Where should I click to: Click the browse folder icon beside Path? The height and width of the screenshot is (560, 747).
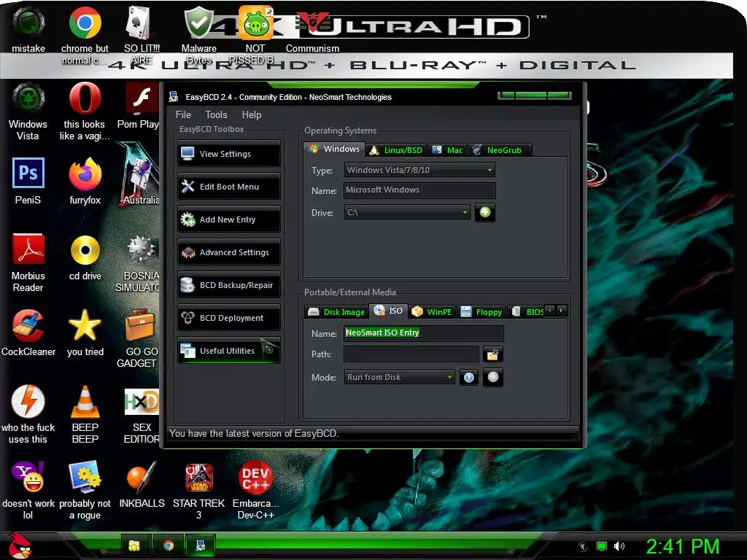(x=492, y=354)
